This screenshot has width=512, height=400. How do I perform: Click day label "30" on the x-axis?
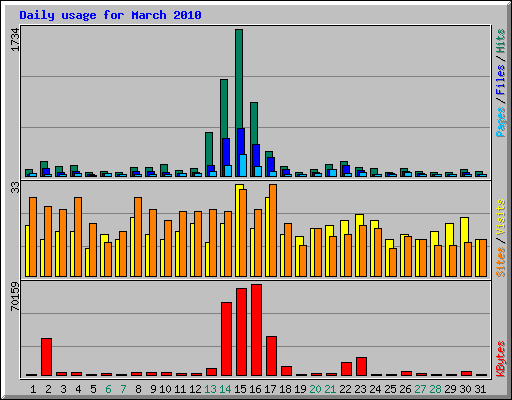(x=465, y=389)
